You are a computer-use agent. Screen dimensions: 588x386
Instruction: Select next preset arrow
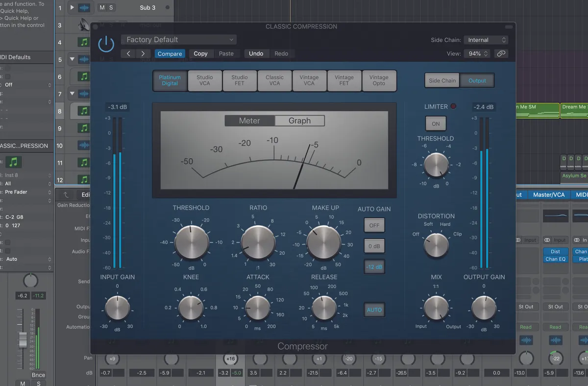[x=143, y=54]
